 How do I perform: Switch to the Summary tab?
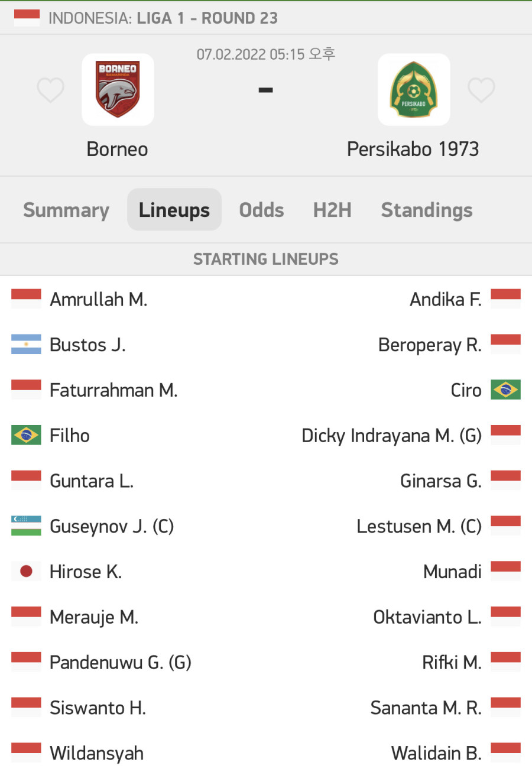(x=66, y=210)
